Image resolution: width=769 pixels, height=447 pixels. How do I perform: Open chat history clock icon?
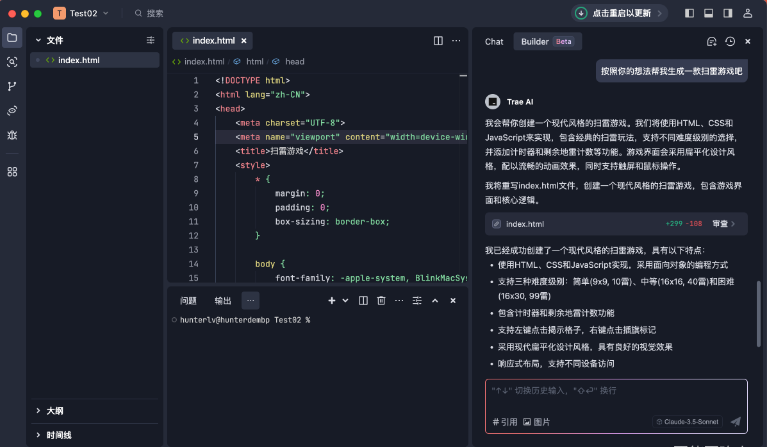pyautogui.click(x=730, y=42)
